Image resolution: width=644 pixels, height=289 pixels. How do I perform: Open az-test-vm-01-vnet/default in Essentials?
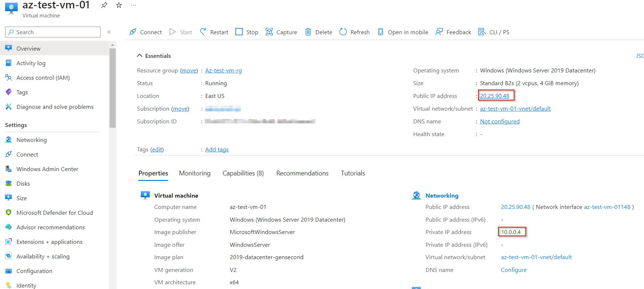pyautogui.click(x=515, y=109)
